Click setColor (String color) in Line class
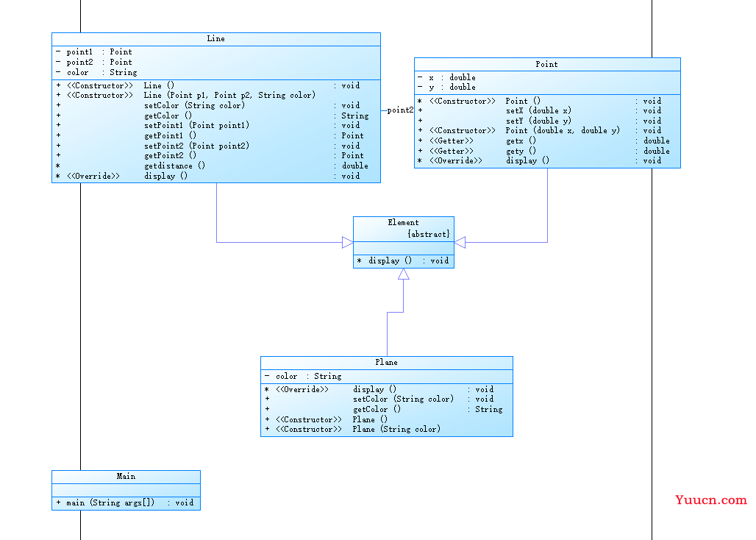 208,105
